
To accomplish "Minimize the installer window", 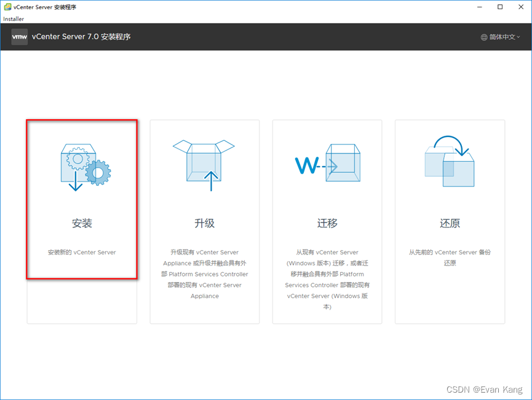I will tap(480, 7).
